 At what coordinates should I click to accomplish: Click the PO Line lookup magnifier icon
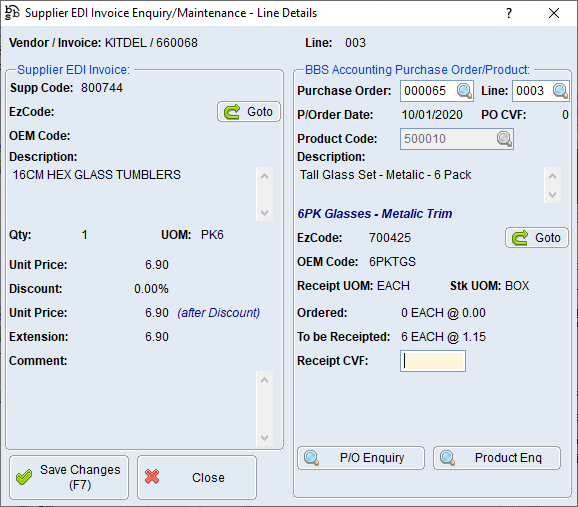coord(560,91)
